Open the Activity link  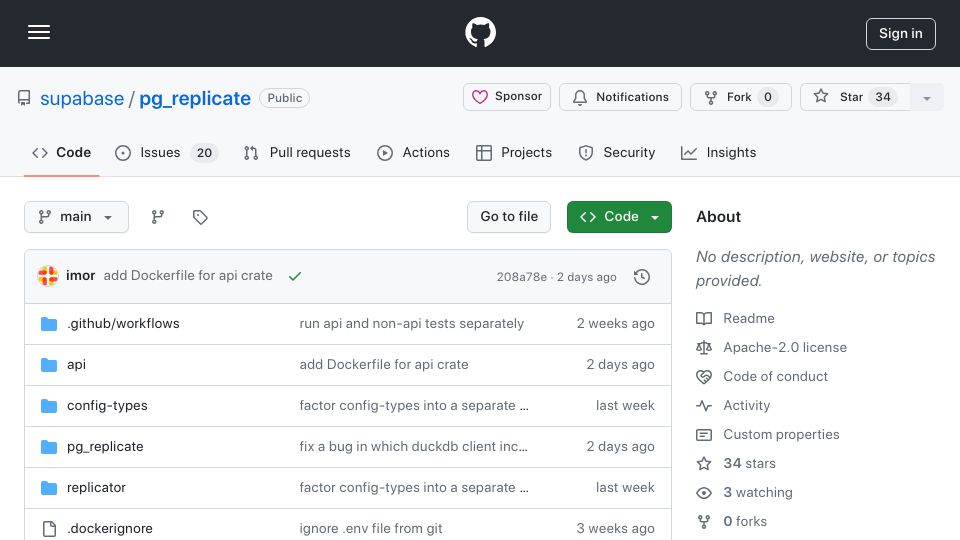click(x=746, y=405)
